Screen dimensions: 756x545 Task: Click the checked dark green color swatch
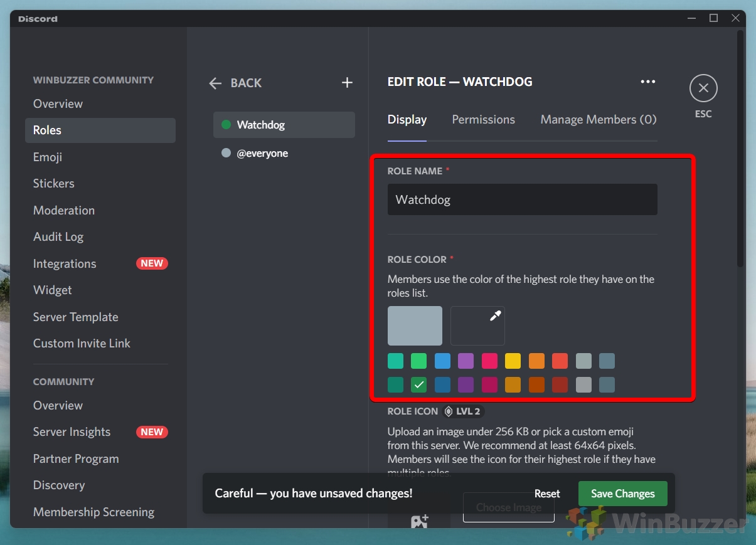418,384
